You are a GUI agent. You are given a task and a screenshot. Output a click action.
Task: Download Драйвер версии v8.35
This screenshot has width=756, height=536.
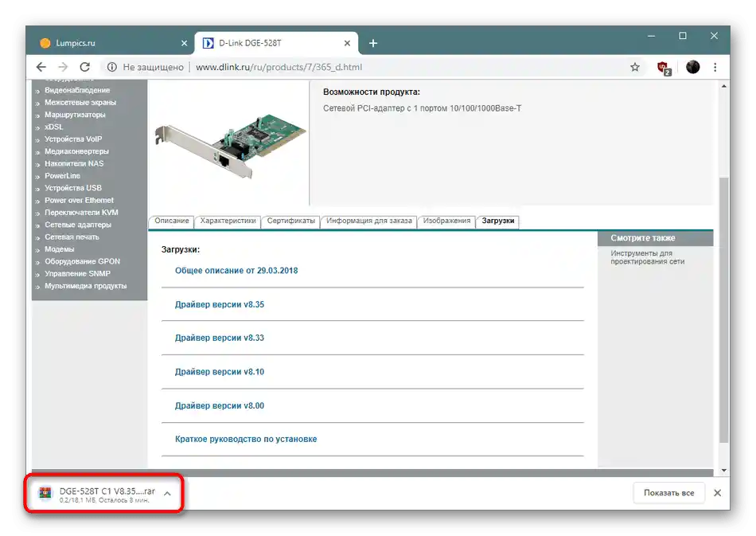220,304
